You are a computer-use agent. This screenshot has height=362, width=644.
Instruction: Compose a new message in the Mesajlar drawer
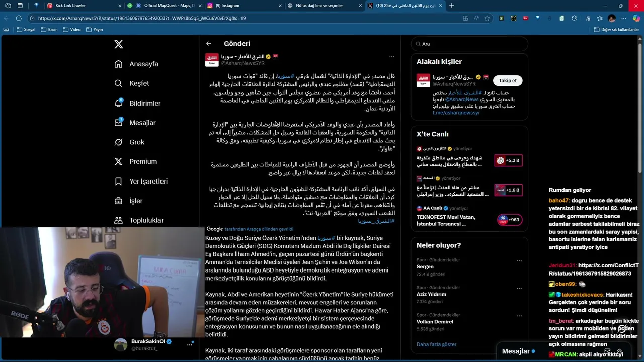(607, 351)
